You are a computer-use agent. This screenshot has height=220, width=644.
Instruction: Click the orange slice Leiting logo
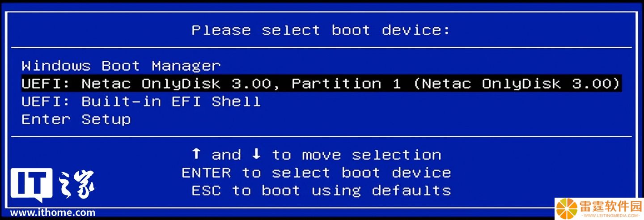pyautogui.click(x=567, y=208)
